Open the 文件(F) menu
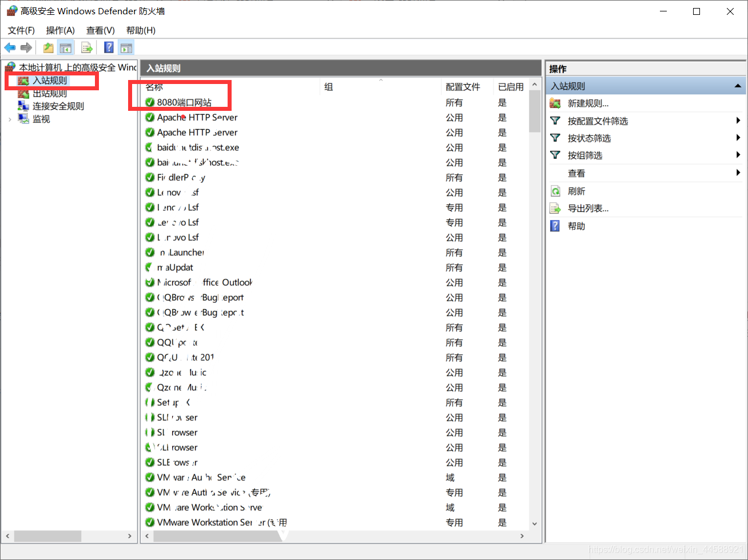Image resolution: width=748 pixels, height=560 pixels. [21, 30]
